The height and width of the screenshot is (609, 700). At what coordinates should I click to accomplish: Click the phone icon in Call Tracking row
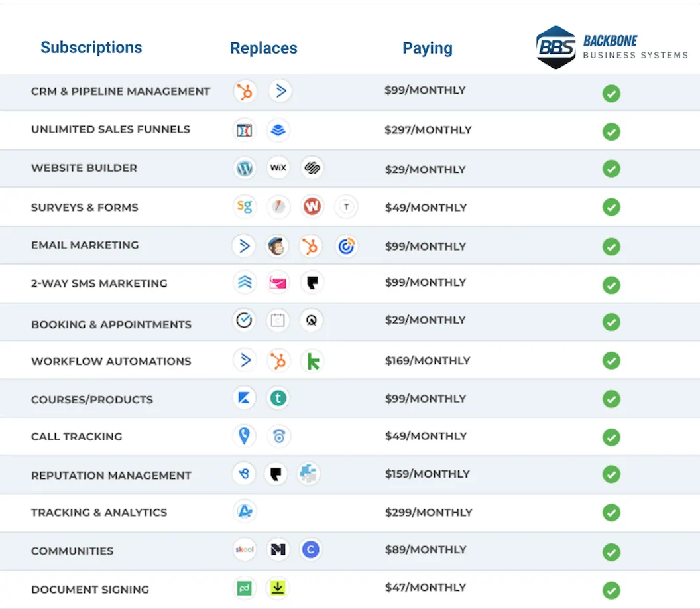pyautogui.click(x=279, y=436)
